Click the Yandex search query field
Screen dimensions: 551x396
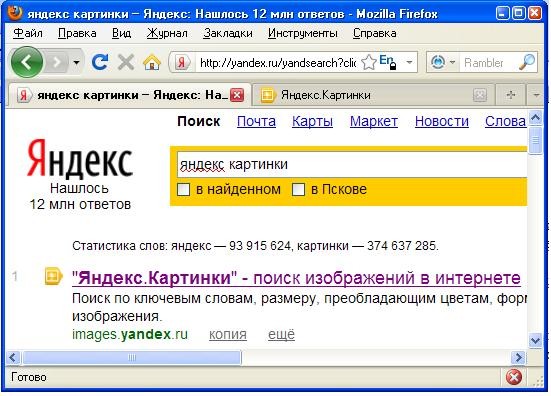coord(352,164)
